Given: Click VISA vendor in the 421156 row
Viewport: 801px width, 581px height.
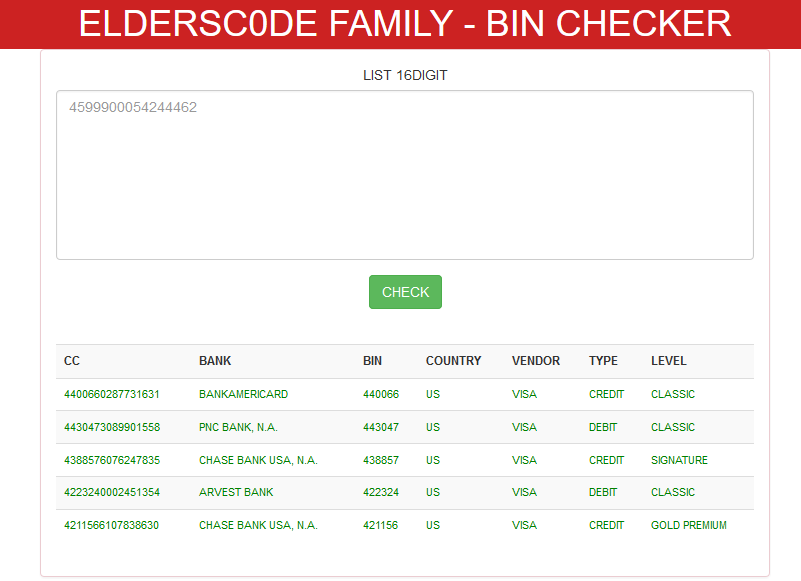Looking at the screenshot, I should click(524, 525).
